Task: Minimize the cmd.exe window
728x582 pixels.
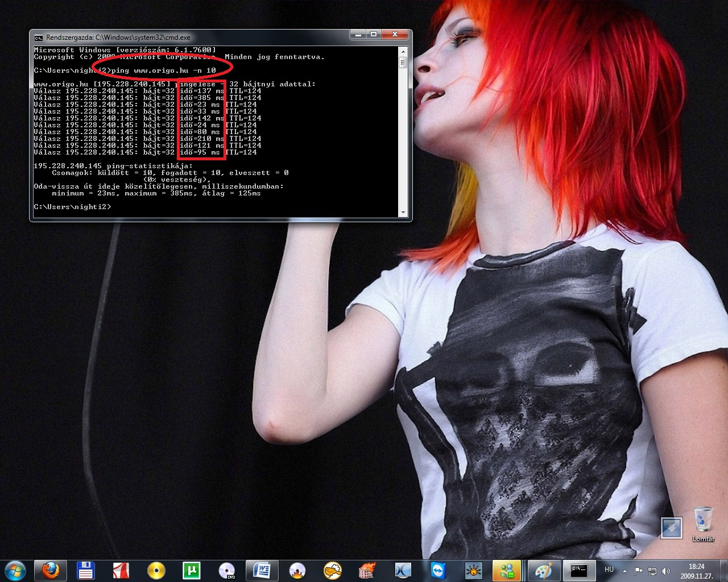Action: [358, 35]
